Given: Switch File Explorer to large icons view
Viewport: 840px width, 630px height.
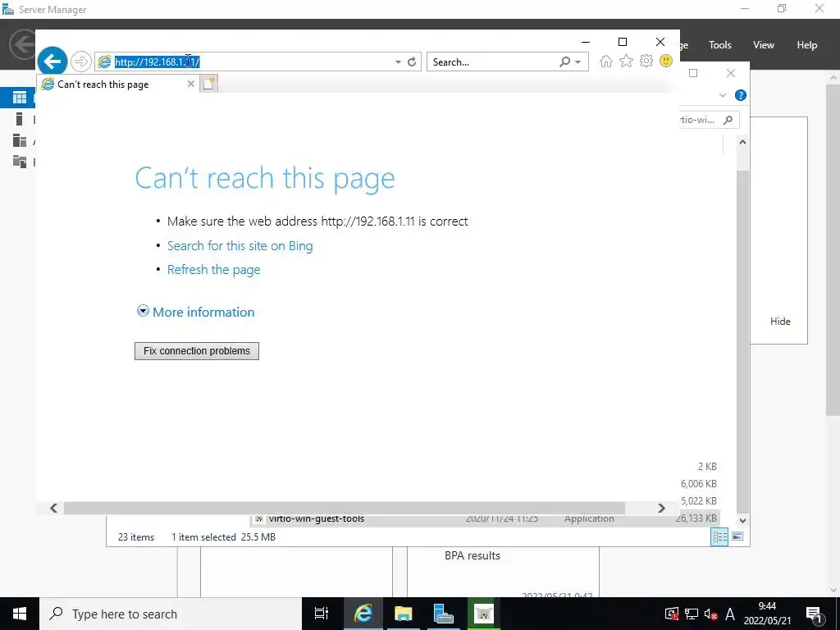Looking at the screenshot, I should [737, 536].
